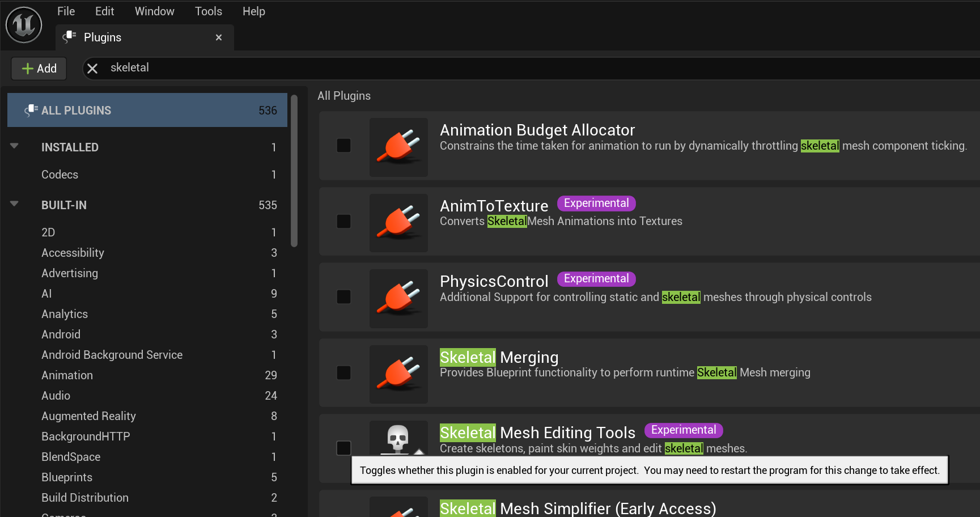Select the BackgroundHTTP category
The height and width of the screenshot is (517, 980).
(x=147, y=437)
